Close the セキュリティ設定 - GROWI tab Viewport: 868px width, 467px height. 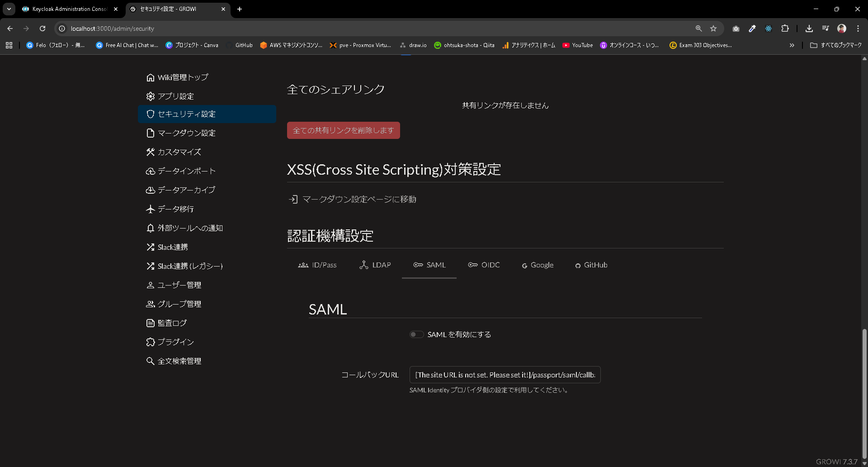223,9
